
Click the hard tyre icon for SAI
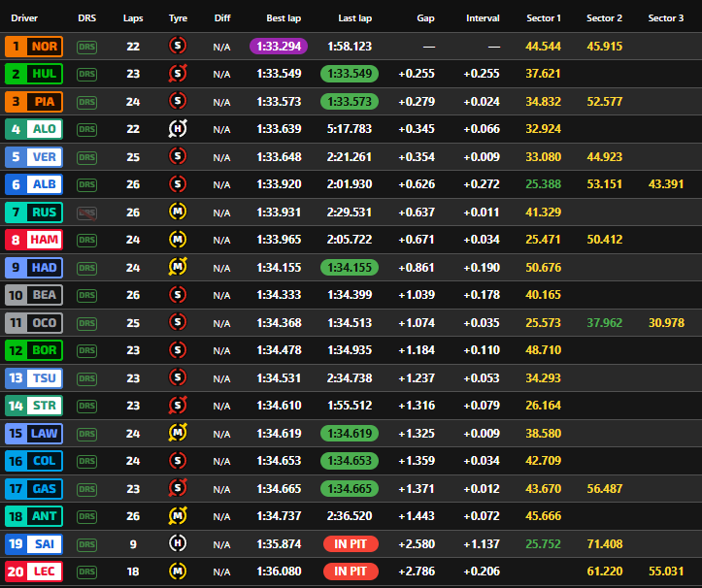point(178,544)
